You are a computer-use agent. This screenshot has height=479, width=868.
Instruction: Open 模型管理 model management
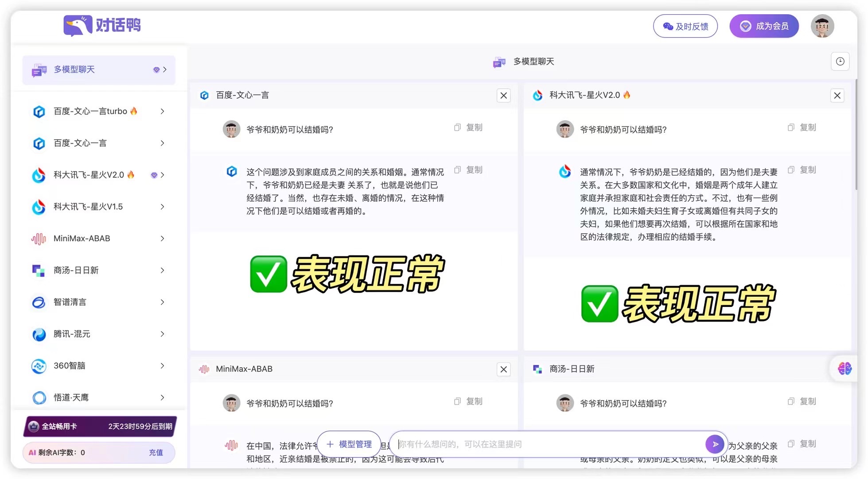(x=349, y=444)
